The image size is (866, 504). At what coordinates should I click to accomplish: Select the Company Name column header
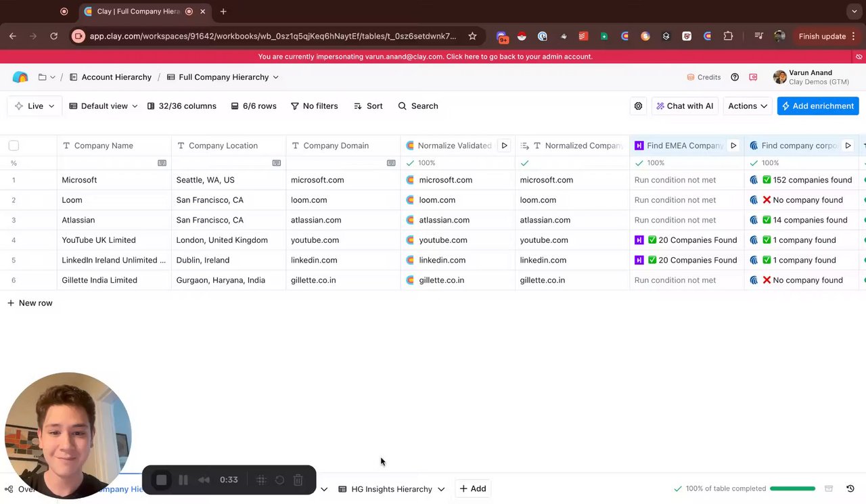[114, 145]
